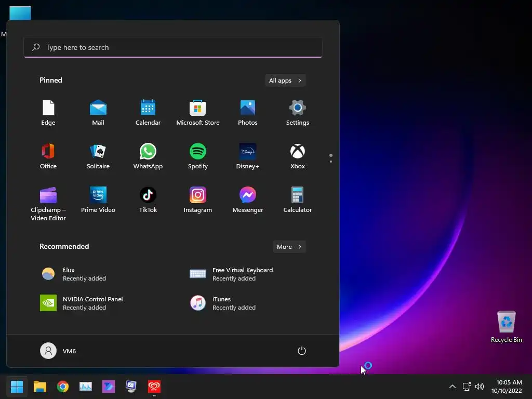Open the purple taskbar app icon
This screenshot has width=532, height=399.
109,387
